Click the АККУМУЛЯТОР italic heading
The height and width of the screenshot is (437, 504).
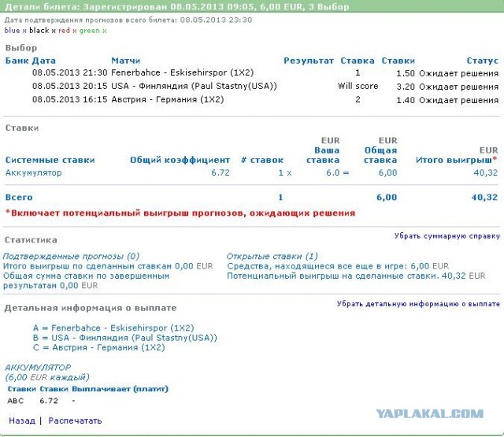[x=38, y=368]
